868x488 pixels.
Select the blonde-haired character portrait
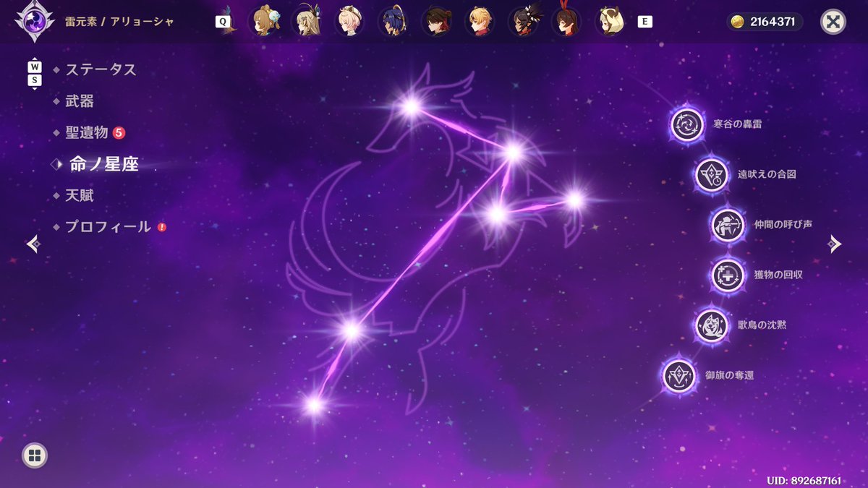(480, 22)
